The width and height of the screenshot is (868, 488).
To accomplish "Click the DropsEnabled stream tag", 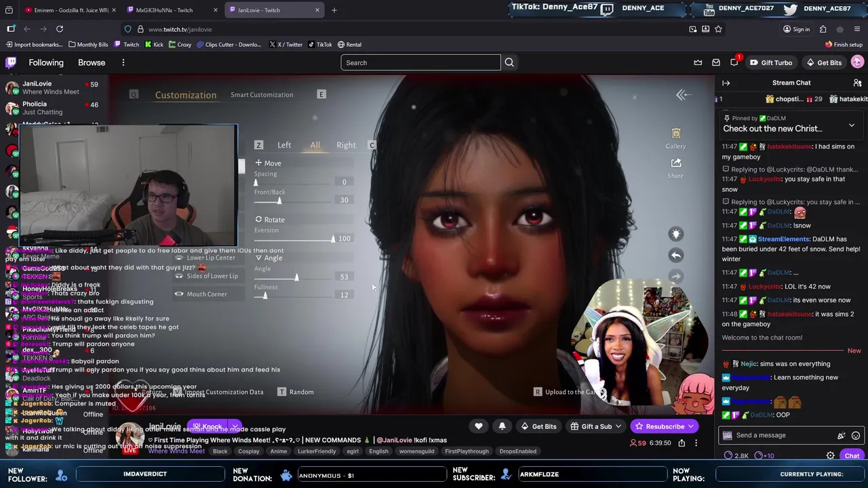I will (518, 451).
